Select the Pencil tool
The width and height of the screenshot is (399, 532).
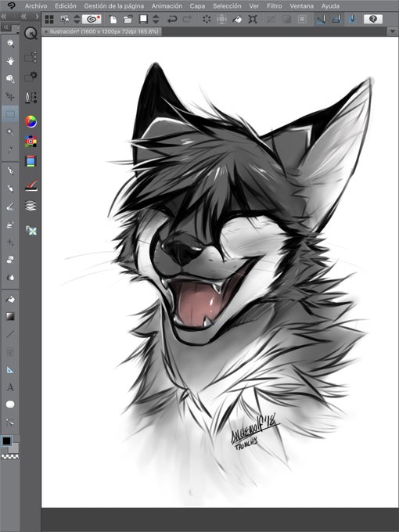pos(10,189)
